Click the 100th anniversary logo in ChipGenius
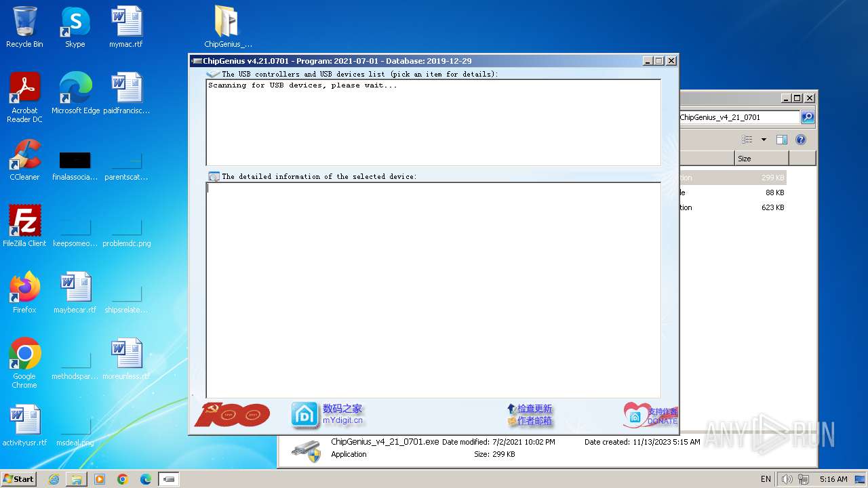 tap(232, 415)
